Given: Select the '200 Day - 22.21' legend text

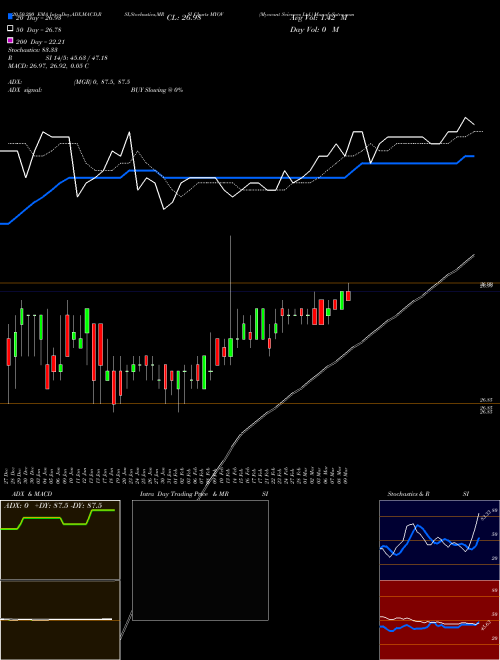Looking at the screenshot, I should click(x=40, y=42).
